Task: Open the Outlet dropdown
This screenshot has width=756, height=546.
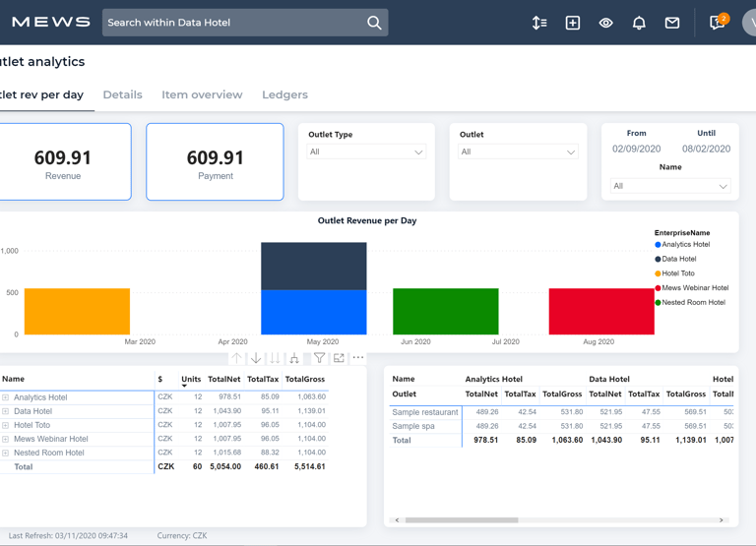Action: tap(517, 152)
